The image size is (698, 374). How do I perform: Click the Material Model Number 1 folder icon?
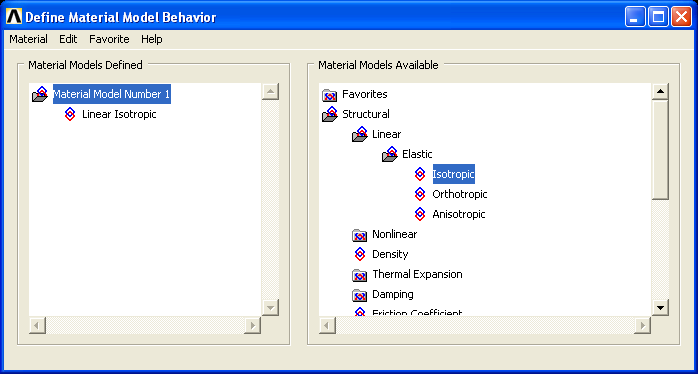coord(41,94)
